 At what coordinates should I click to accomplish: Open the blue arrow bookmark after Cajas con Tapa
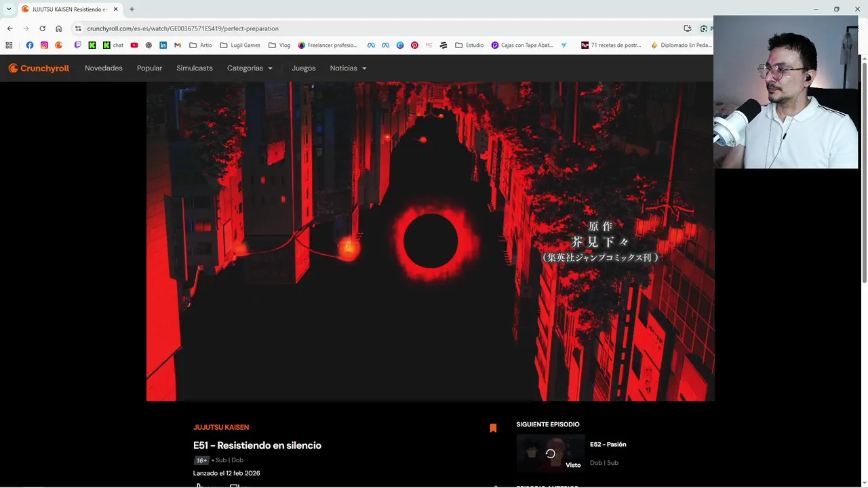coord(564,45)
